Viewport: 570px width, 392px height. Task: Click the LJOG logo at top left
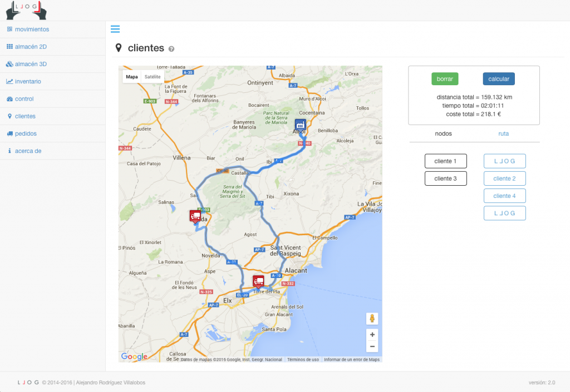point(26,10)
